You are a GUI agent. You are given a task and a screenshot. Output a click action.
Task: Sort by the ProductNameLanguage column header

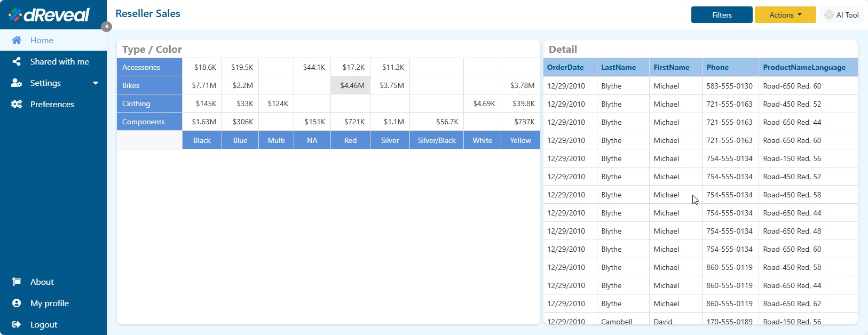pos(808,67)
